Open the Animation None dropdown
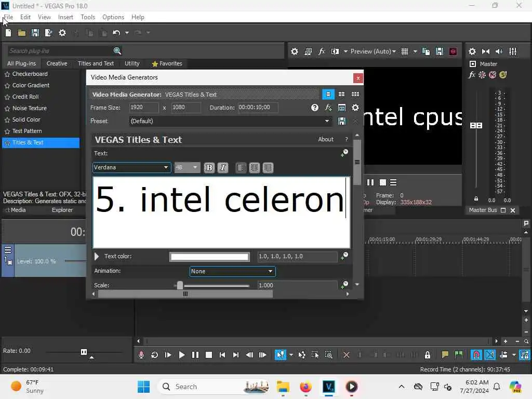This screenshot has width=532, height=399. pos(232,271)
